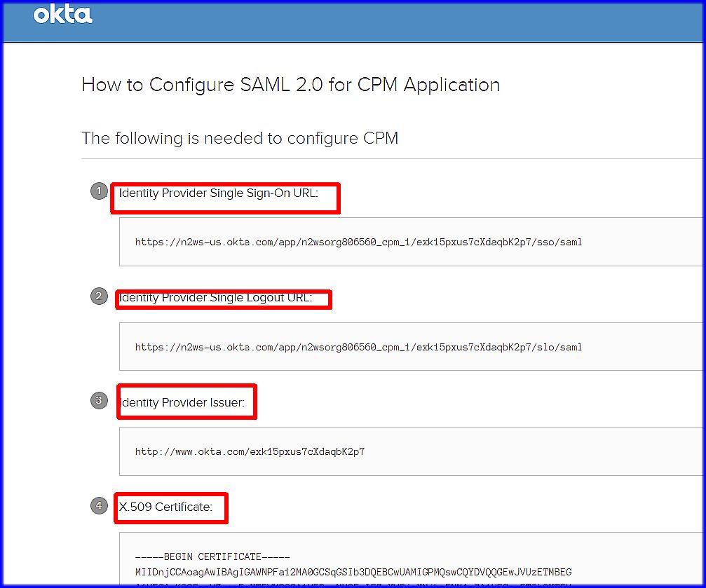Click the 'Identity Provider Single Sign-On URL:' label

click(x=218, y=193)
